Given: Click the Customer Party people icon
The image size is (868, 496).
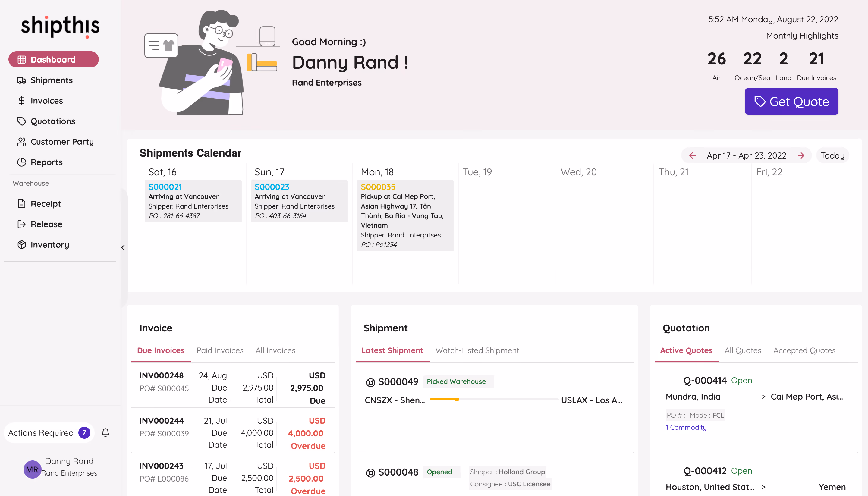Looking at the screenshot, I should click(x=22, y=142).
